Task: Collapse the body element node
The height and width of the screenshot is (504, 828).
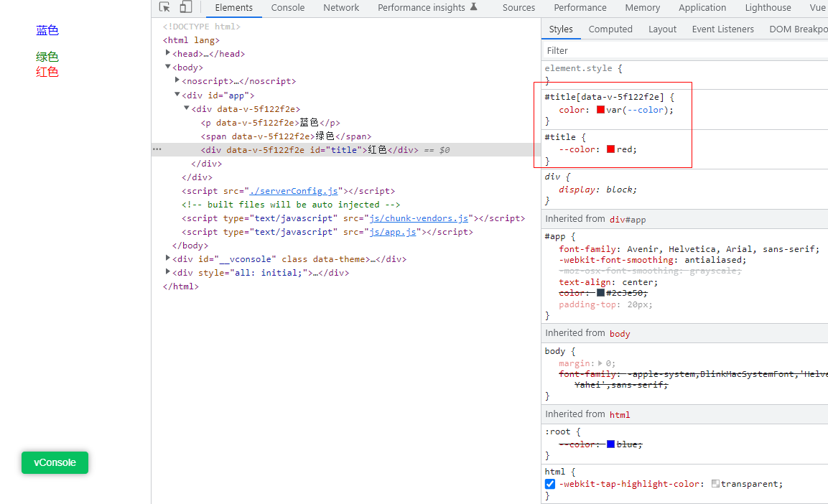Action: coord(167,67)
